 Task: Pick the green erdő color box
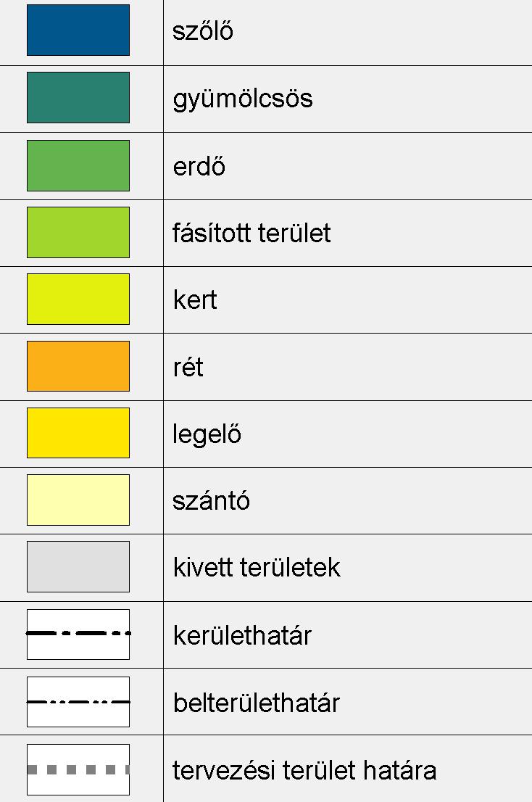(78, 166)
